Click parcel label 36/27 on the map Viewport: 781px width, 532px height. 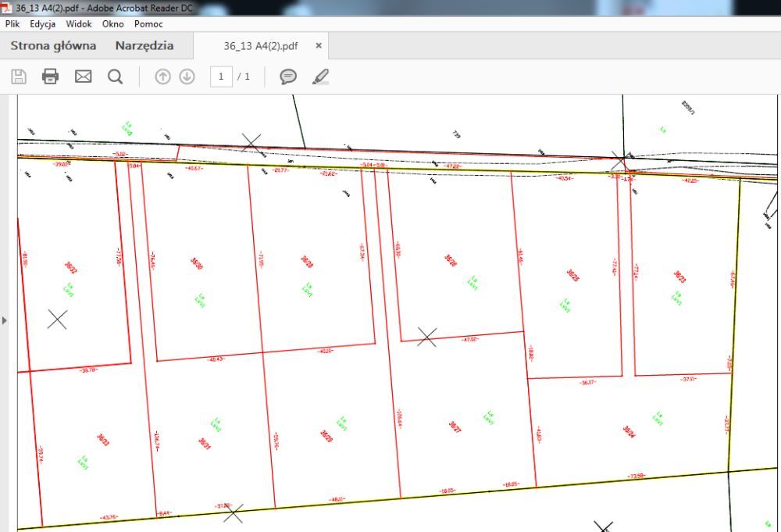coord(455,427)
